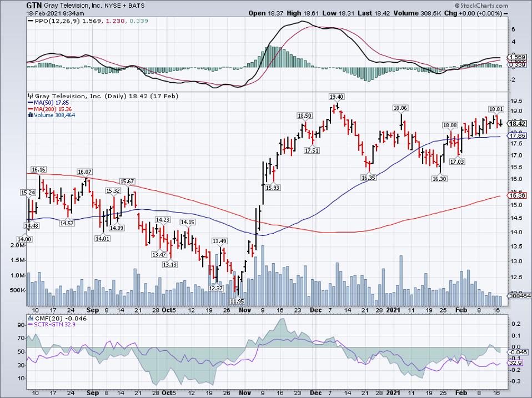Click the area icon beside the CMF(20) legend
532x398 pixels.
click(31, 319)
